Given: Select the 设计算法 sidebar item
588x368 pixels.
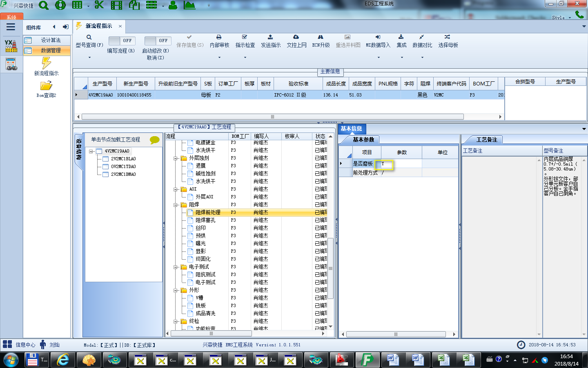Looking at the screenshot, I should click(x=47, y=40).
